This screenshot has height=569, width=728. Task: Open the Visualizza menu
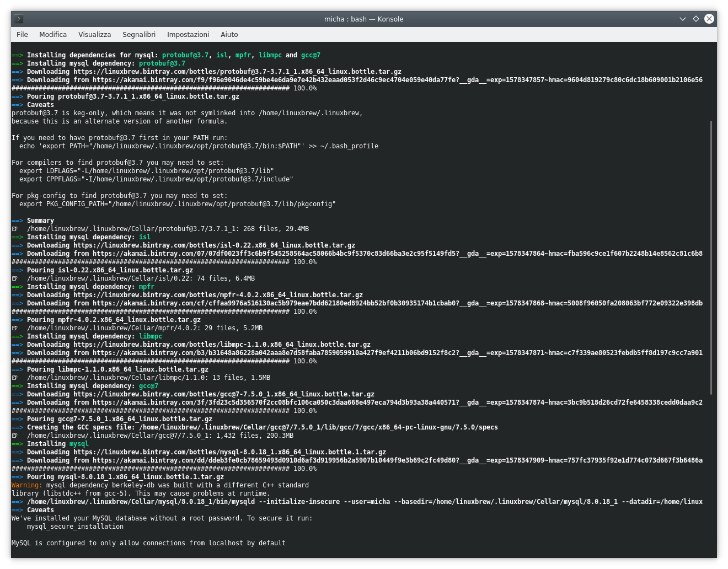pos(94,34)
